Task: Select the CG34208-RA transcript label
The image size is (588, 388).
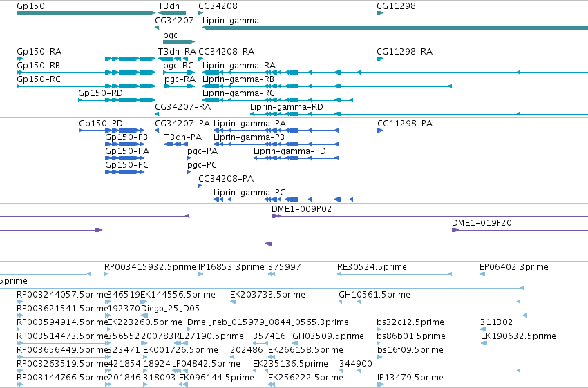Action: tap(226, 51)
